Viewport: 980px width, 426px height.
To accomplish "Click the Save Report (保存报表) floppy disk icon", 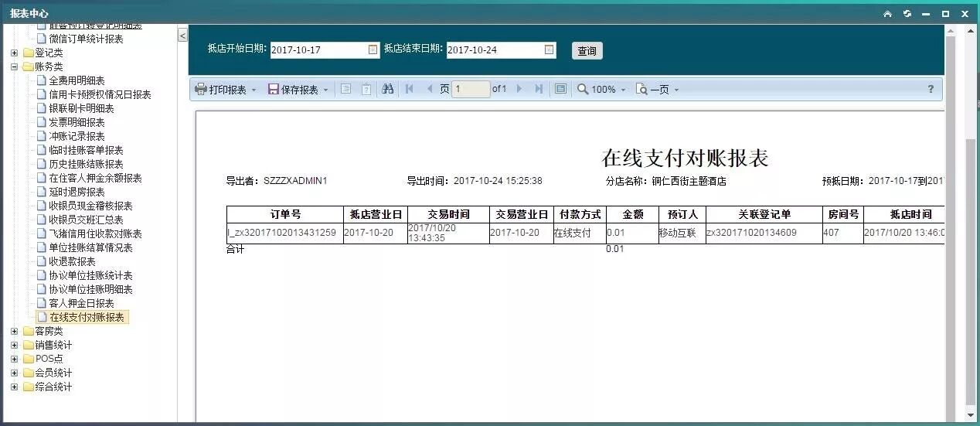I will tap(274, 90).
